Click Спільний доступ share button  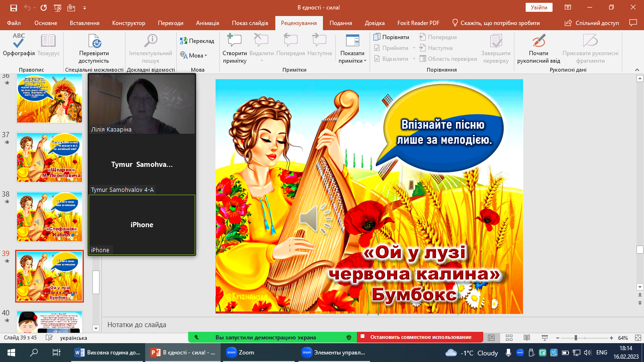point(592,23)
